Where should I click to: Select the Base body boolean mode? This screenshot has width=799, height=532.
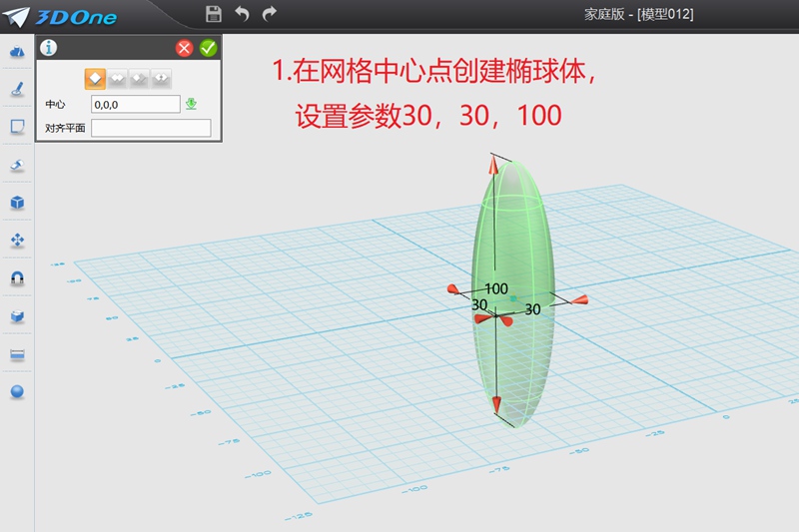point(95,79)
